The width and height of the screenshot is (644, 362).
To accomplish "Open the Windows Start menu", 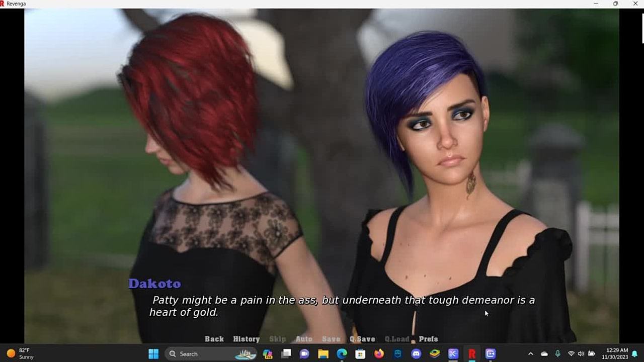I will click(x=153, y=354).
